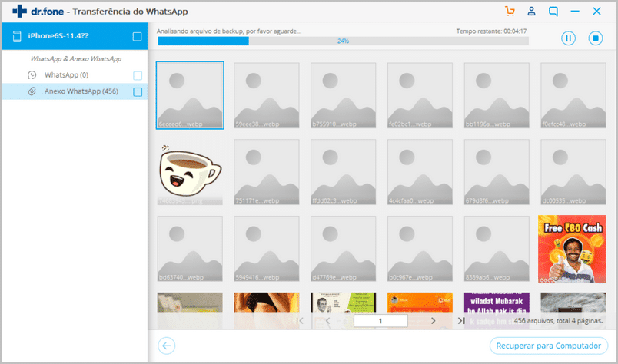Click the back arrow button
Image resolution: width=618 pixels, height=364 pixels.
click(x=166, y=346)
